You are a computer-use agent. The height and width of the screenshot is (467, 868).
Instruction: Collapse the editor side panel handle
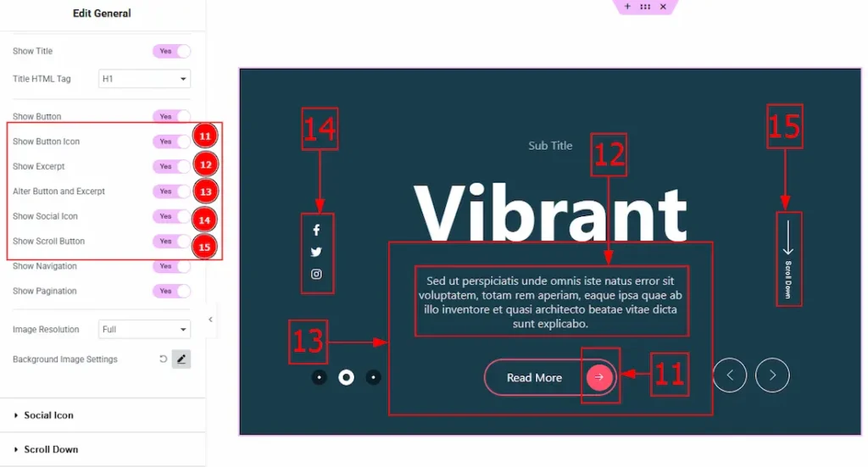pos(210,320)
